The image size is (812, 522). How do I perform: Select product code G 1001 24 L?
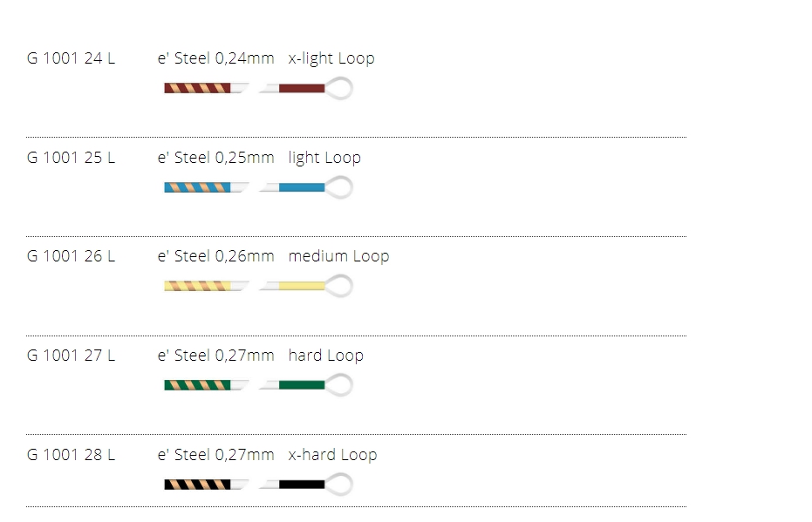coord(71,58)
